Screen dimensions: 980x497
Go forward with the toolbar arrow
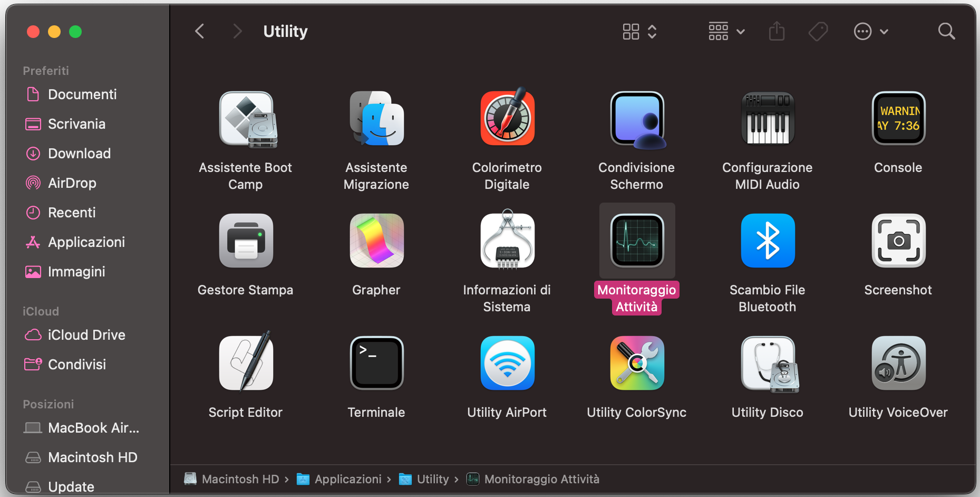coord(238,31)
